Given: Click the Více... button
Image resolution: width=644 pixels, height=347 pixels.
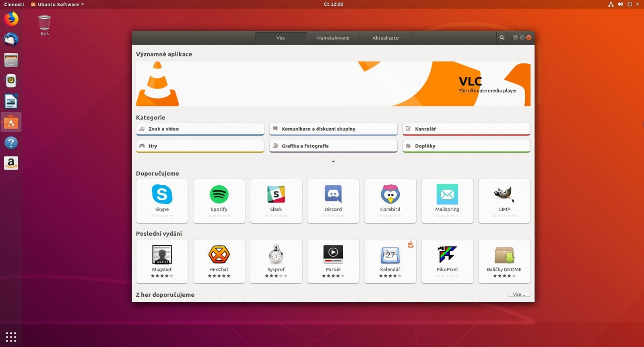Looking at the screenshot, I should click(519, 295).
